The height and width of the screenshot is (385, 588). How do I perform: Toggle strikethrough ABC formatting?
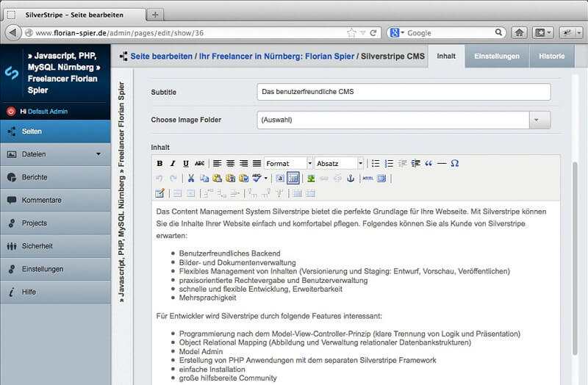click(199, 163)
